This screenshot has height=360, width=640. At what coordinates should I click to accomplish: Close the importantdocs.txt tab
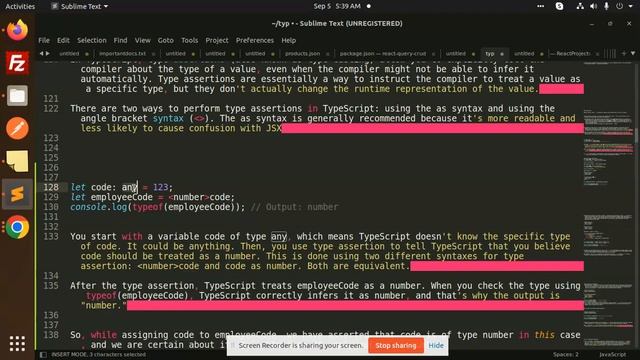coord(153,54)
